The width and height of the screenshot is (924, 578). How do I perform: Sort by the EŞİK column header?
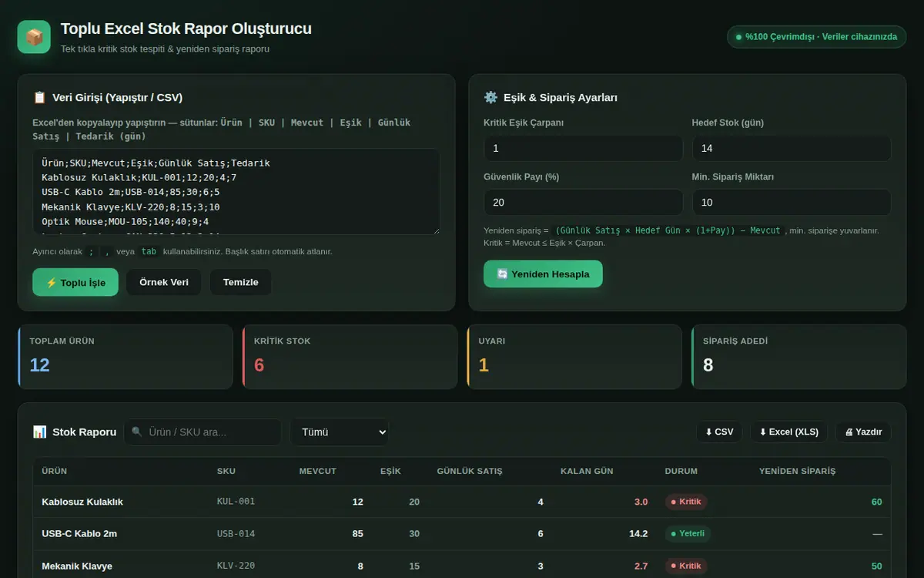(390, 471)
